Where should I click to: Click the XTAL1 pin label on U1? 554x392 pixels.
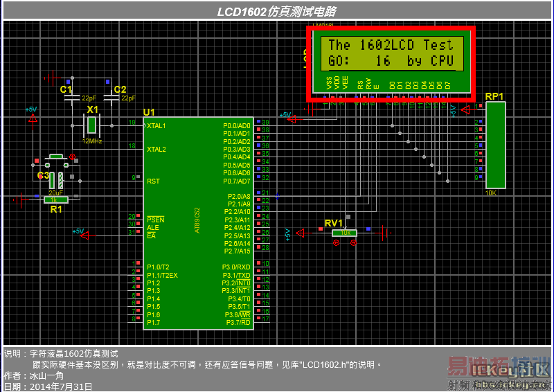click(x=157, y=126)
